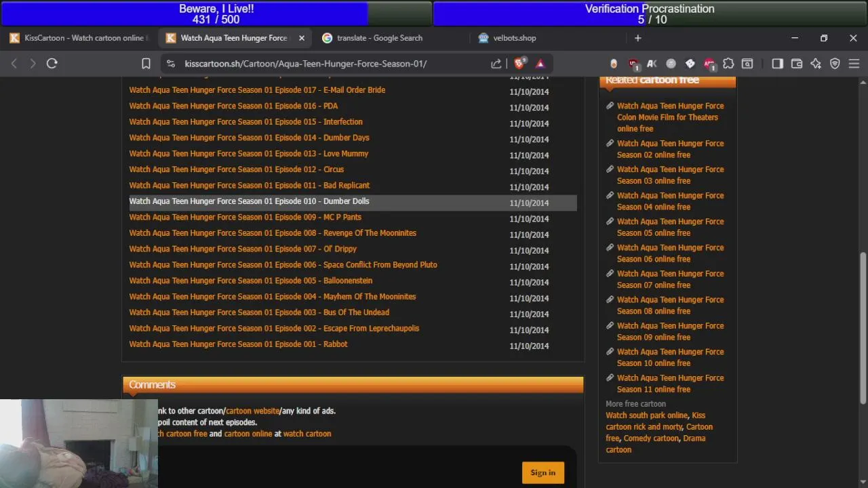868x488 pixels.
Task: Open Brave Shields lion icon
Action: [519, 64]
